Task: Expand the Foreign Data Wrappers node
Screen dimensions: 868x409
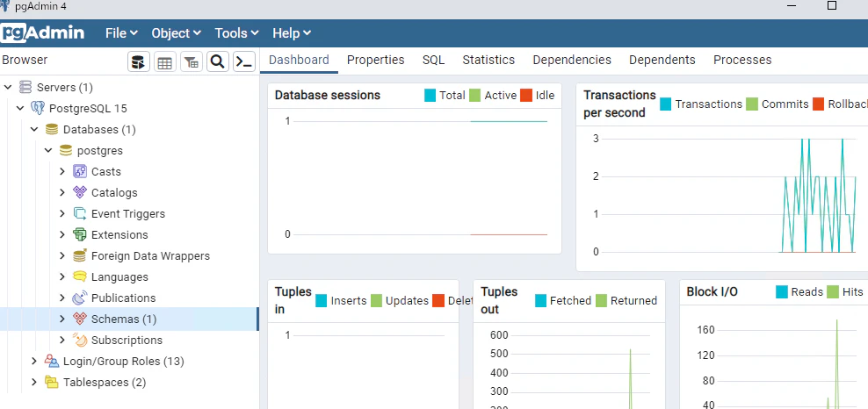Action: [62, 255]
